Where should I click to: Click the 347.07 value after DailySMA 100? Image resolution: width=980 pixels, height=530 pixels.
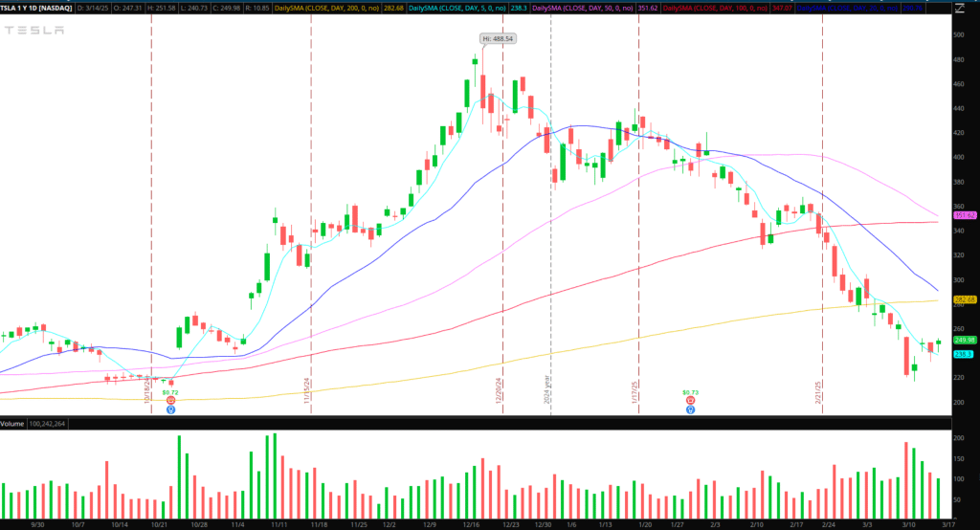coord(782,8)
